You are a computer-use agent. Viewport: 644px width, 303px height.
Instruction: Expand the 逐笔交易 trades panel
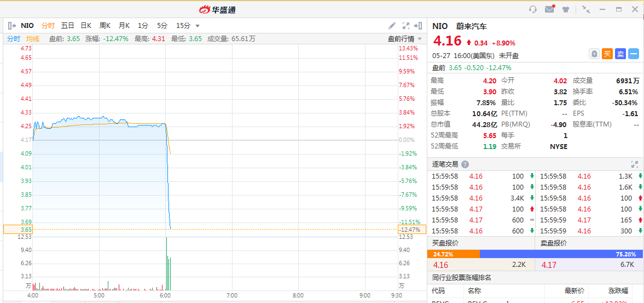(x=635, y=164)
